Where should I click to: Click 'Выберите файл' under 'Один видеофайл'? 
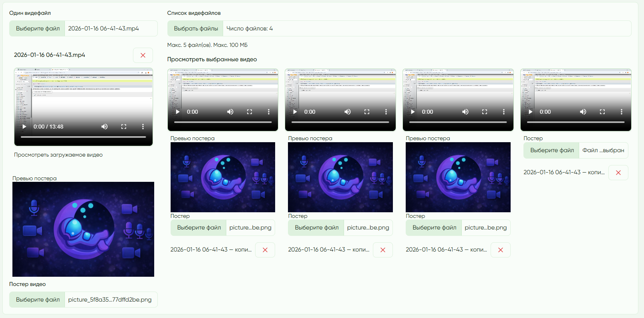tap(37, 28)
